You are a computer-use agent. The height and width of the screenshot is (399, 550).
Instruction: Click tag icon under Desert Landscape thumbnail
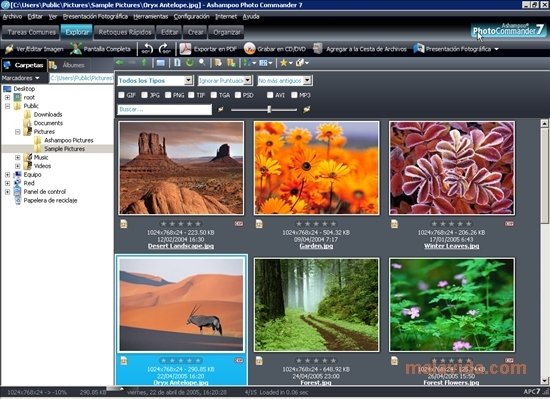(239, 223)
